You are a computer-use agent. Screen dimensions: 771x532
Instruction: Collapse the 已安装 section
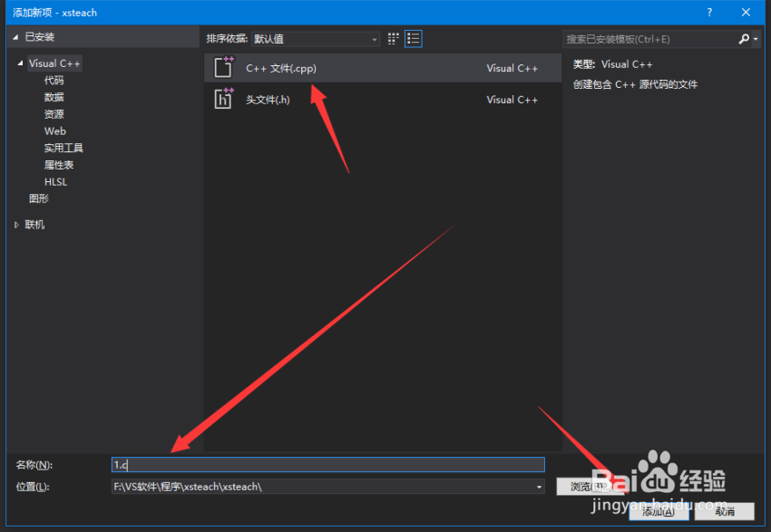pyautogui.click(x=15, y=37)
